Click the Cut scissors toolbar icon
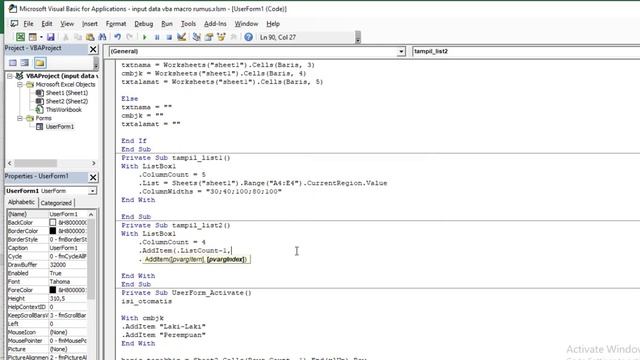Viewport: 640px width, 360px height. pyautogui.click(x=65, y=37)
